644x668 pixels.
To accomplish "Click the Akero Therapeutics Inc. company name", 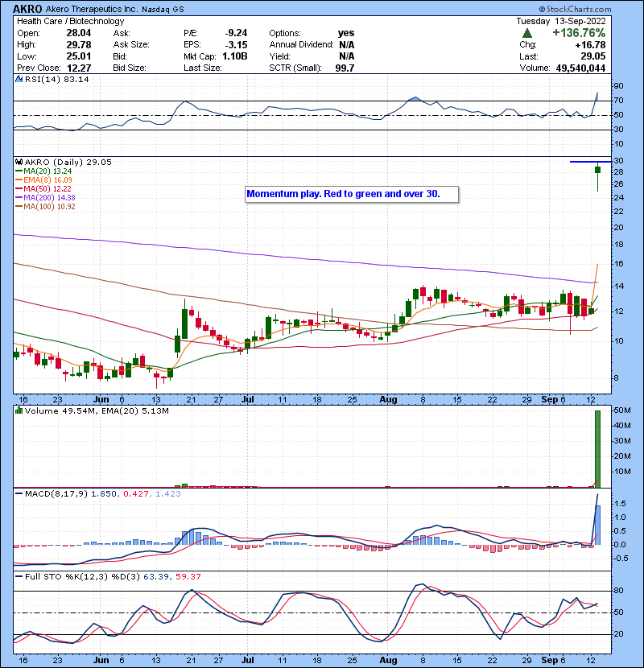I will [x=92, y=10].
